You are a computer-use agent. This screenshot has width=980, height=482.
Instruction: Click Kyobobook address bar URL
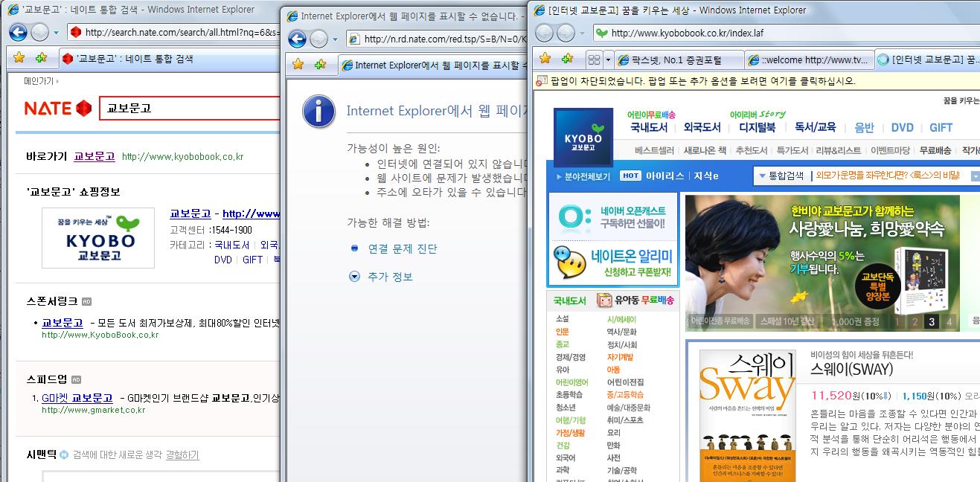687,33
